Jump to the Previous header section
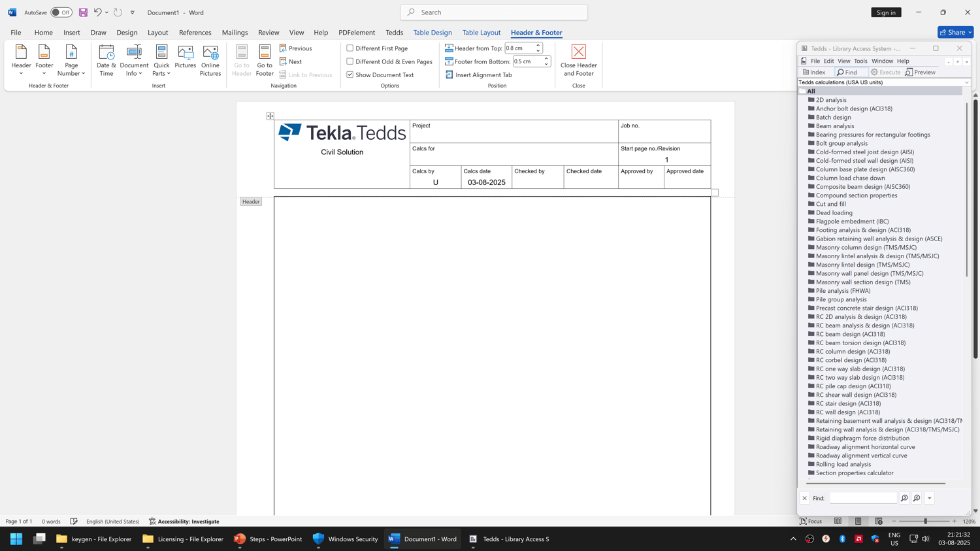980x551 pixels. pos(296,48)
